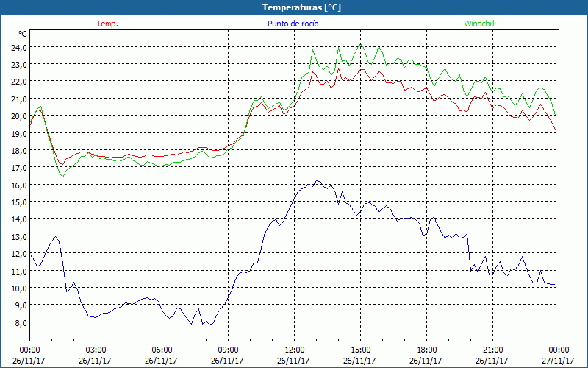Image resolution: width=588 pixels, height=368 pixels.
Task: Click the 12:00 time axis label
Action: (295, 350)
